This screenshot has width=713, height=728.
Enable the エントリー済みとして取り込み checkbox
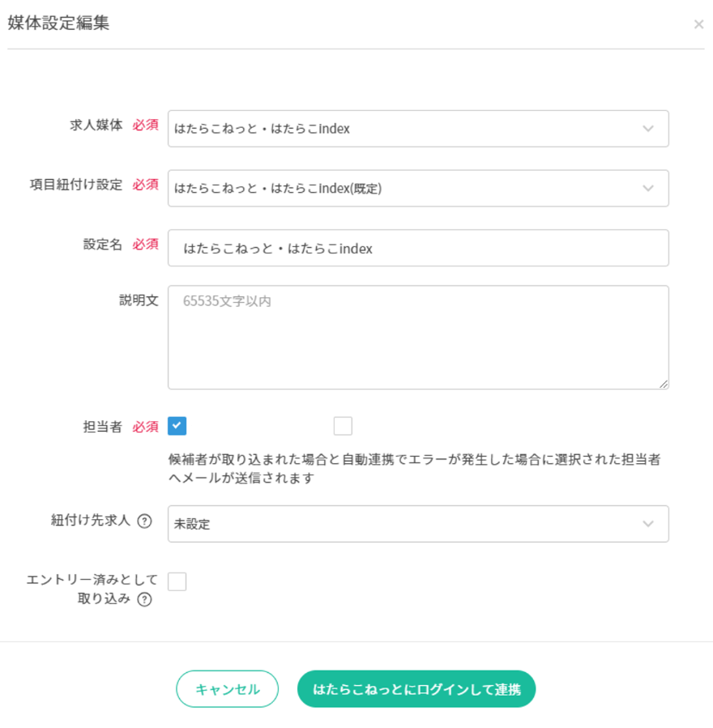point(177,581)
